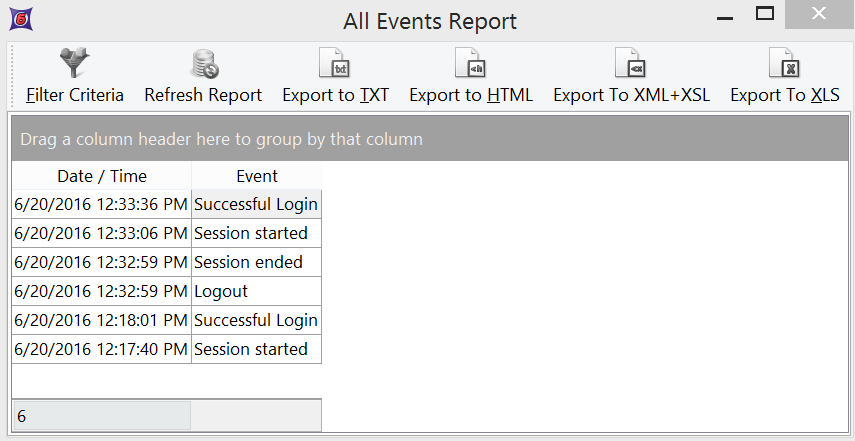This screenshot has height=441, width=855.
Task: Click the Refresh Report database icon
Action: (204, 64)
